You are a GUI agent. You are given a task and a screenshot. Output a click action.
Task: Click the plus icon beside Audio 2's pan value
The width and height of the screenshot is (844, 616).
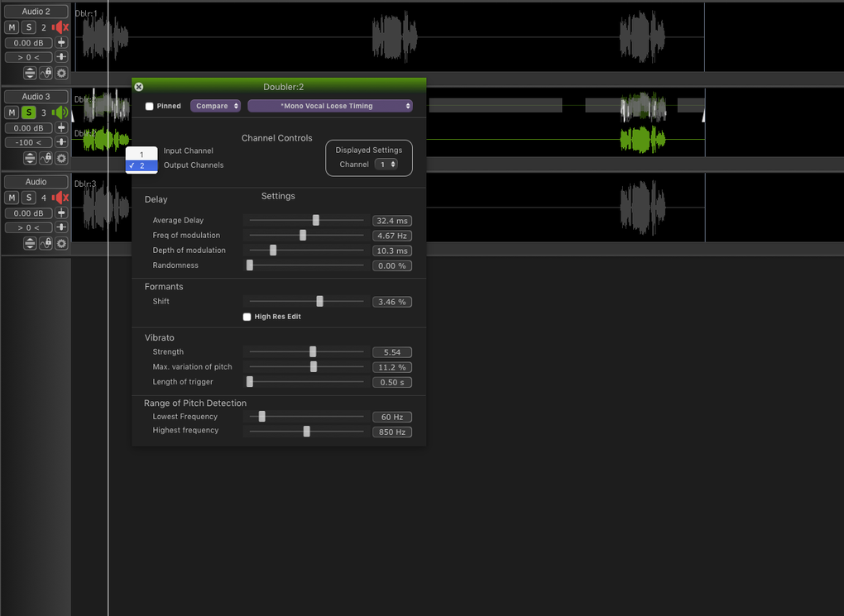pyautogui.click(x=61, y=57)
